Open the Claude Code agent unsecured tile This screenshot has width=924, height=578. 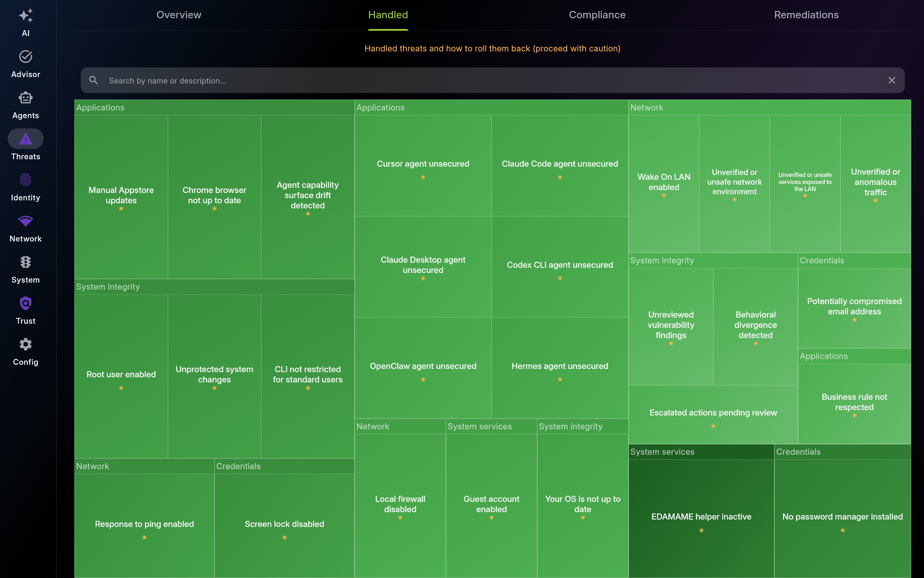pos(560,165)
